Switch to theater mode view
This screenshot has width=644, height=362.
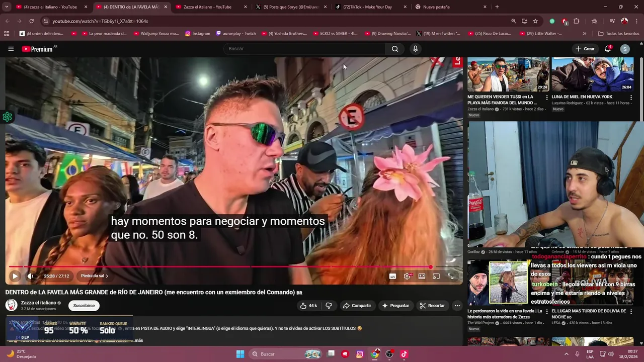click(x=422, y=276)
